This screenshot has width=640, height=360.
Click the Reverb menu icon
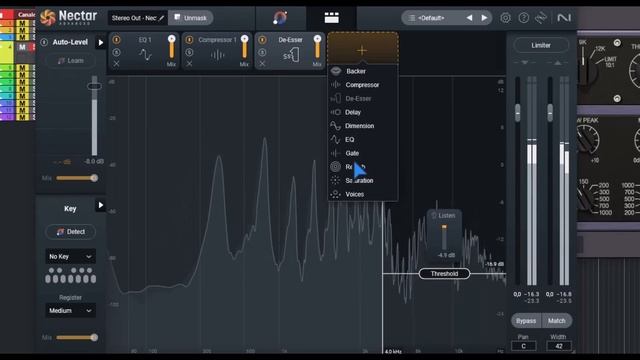pos(336,167)
